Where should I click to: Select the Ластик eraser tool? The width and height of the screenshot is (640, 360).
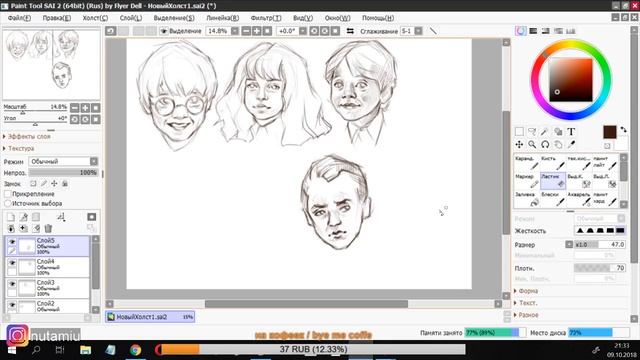click(553, 181)
